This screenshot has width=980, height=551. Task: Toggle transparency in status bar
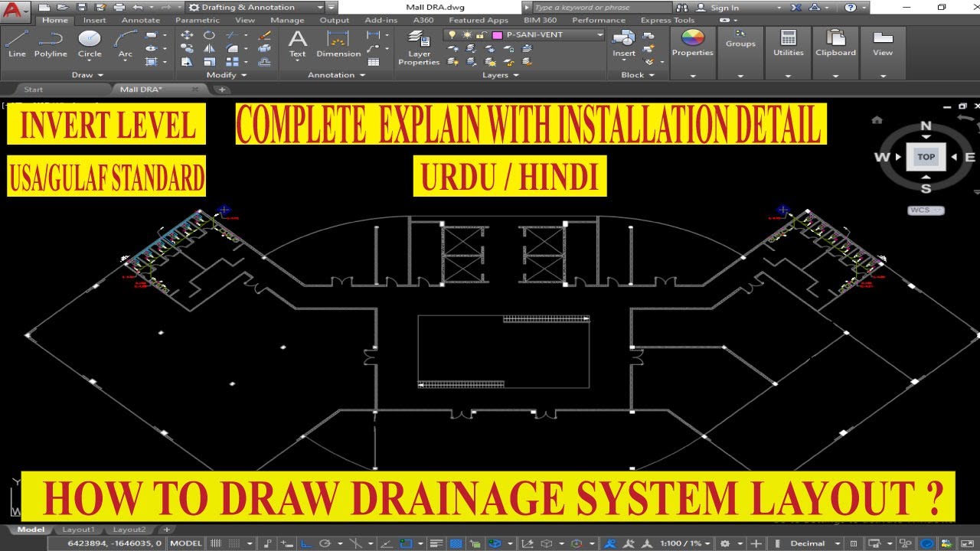(456, 543)
